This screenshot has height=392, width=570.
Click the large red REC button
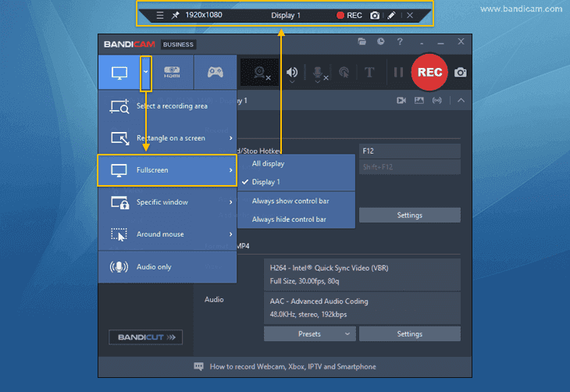pyautogui.click(x=429, y=72)
